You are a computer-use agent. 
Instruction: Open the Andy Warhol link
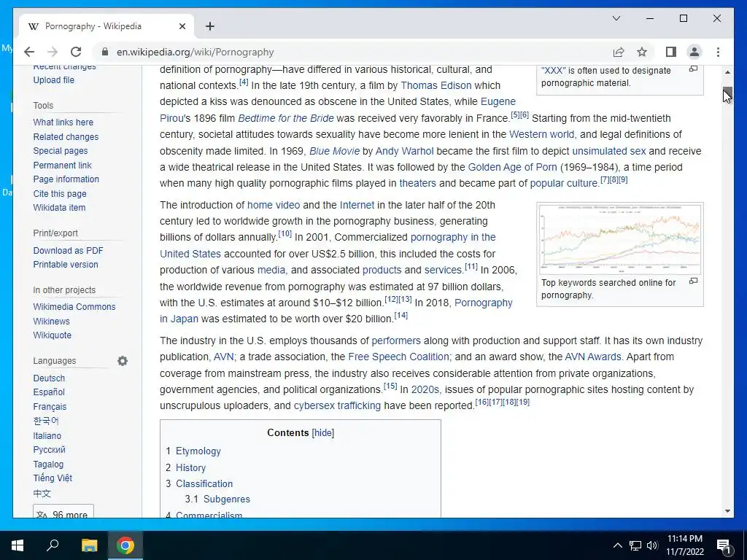pos(404,151)
